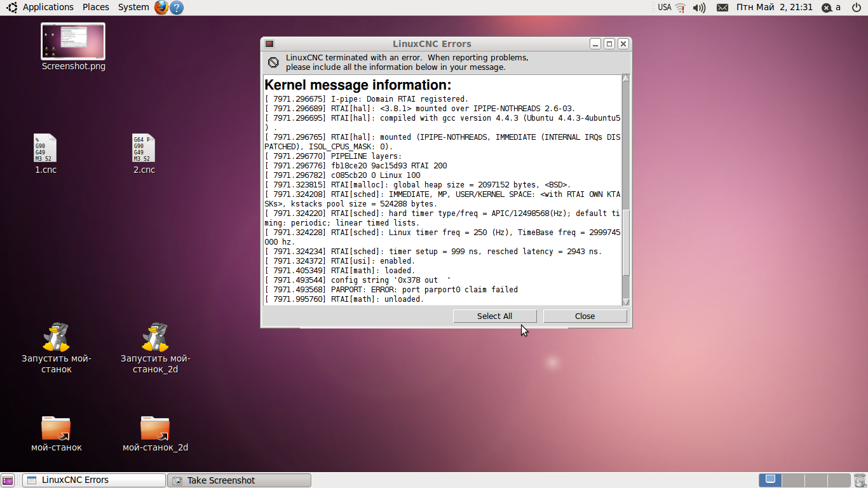Open the volume speaker indicator
Image resolution: width=868 pixels, height=488 pixels.
point(699,8)
